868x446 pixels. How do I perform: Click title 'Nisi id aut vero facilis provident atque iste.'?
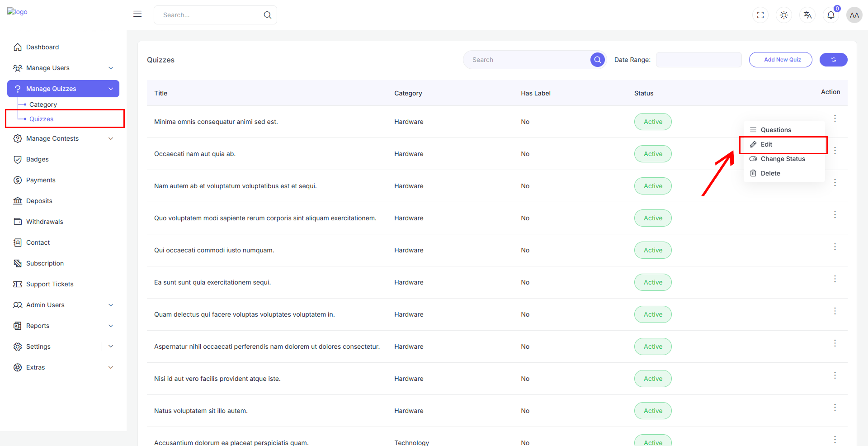(217, 379)
